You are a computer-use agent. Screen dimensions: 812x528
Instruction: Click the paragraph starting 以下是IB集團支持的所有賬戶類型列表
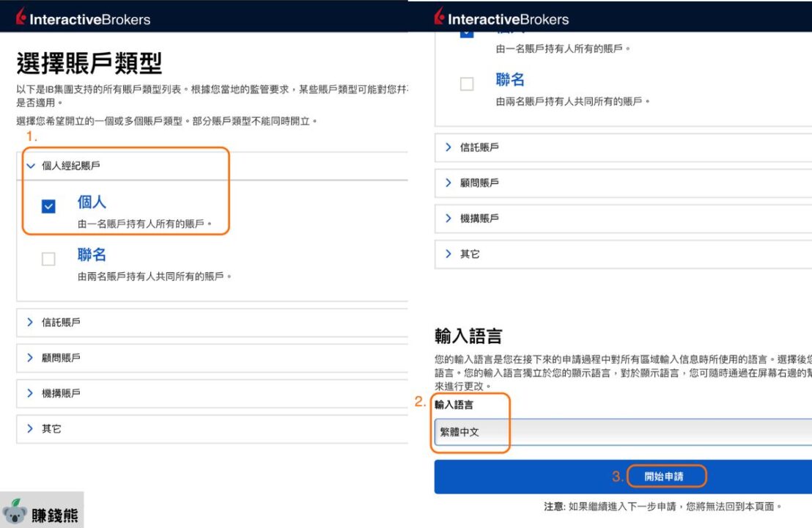pos(212,96)
